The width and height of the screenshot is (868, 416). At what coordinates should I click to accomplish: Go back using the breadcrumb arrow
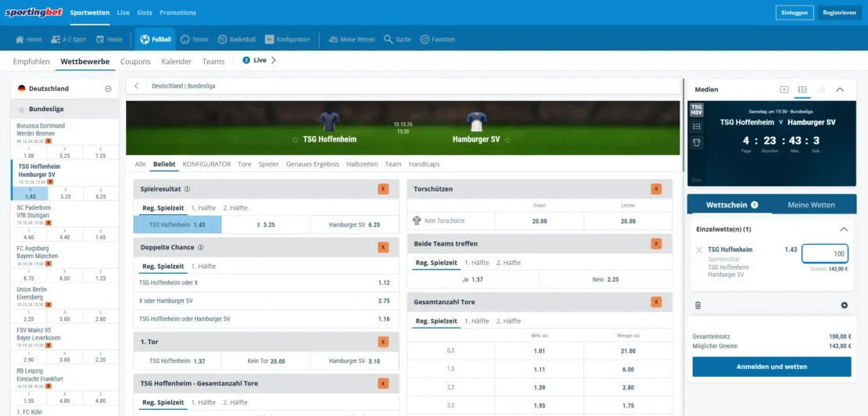(137, 86)
